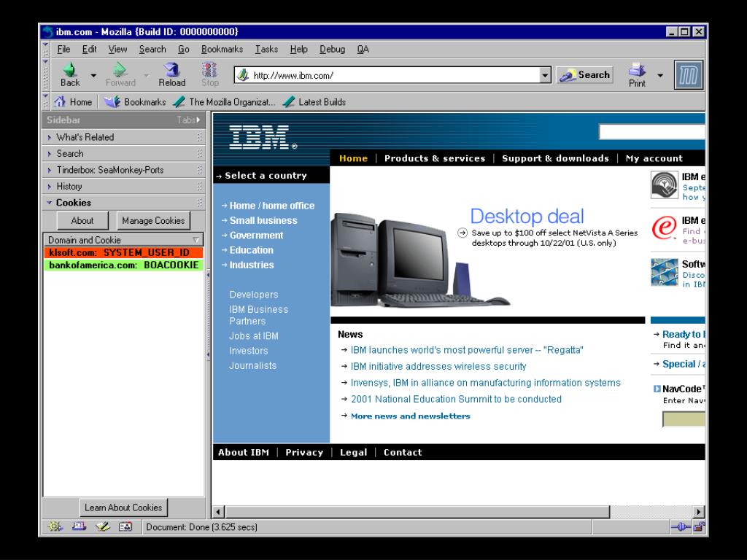Toggle the sidebar with the splitter grippy
This screenshot has height=560, width=747.
[x=208, y=314]
